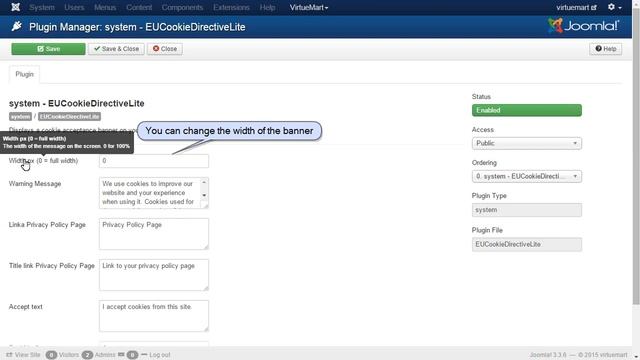Click the View Site icon link
640x360 pixels.
pos(9,355)
